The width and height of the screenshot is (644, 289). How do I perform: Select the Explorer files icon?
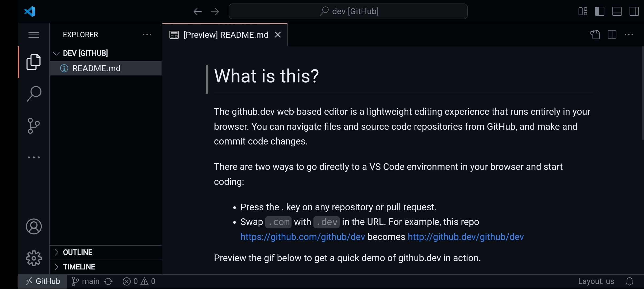[x=34, y=62]
